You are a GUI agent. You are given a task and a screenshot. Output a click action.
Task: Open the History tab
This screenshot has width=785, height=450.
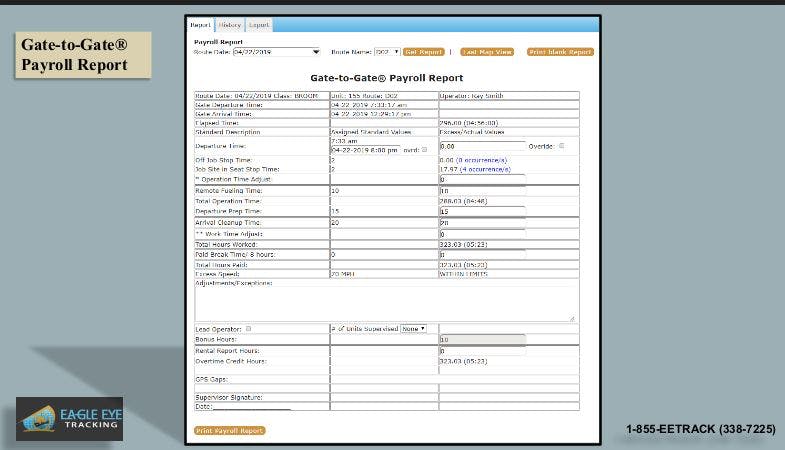click(230, 25)
